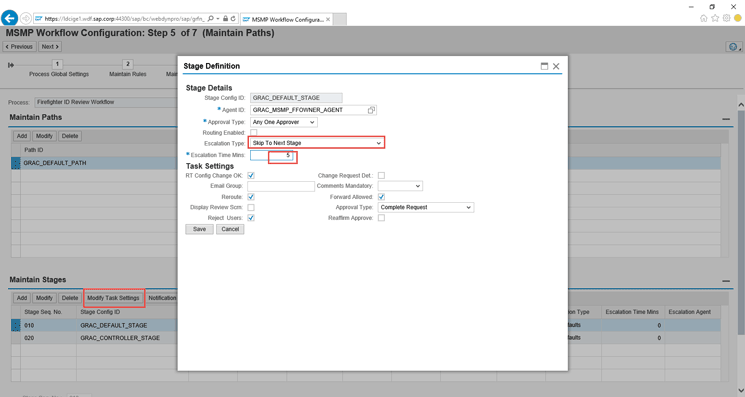Click Modify in Maintain Paths toolbar

click(x=44, y=136)
